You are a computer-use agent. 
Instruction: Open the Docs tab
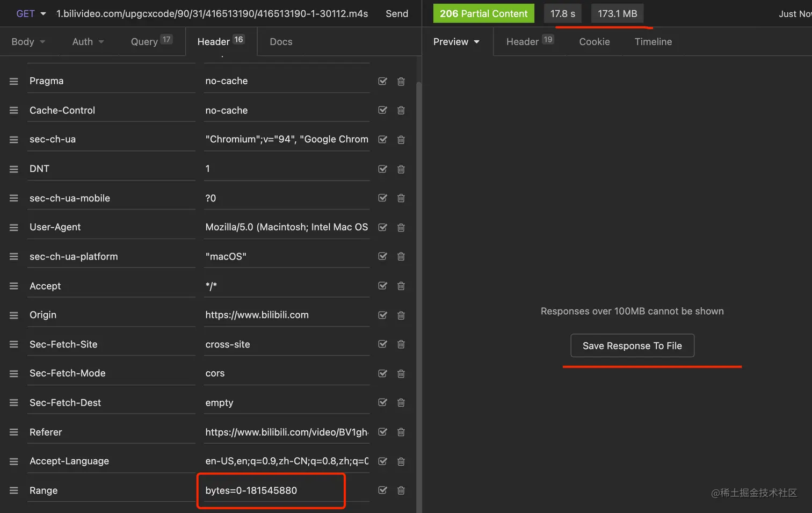281,41
